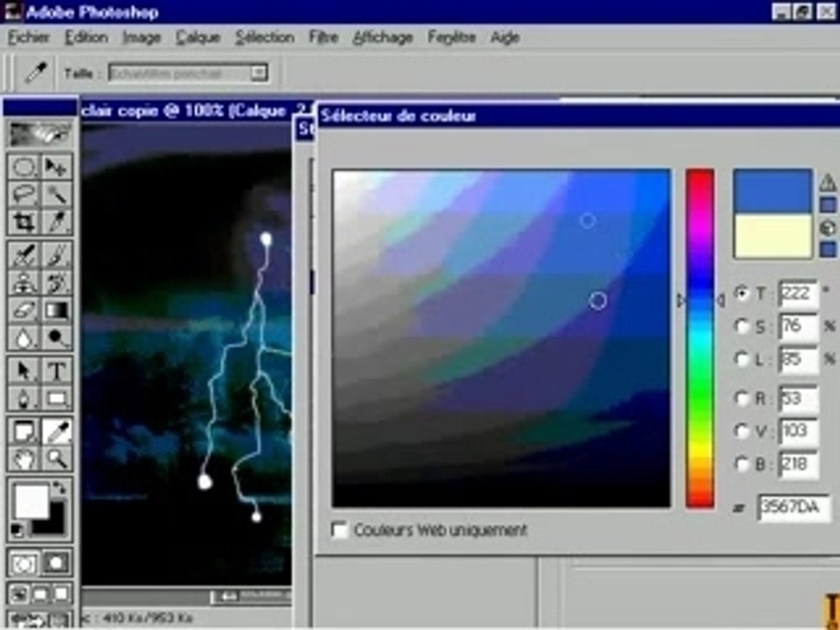The height and width of the screenshot is (630, 840).
Task: Select the Eyedropper tool in the toolbox
Action: [x=56, y=431]
